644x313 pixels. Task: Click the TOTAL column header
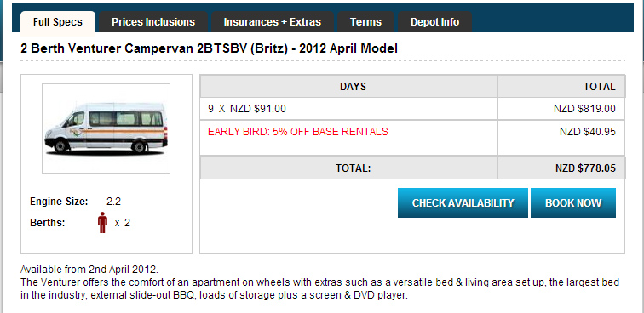coord(599,87)
